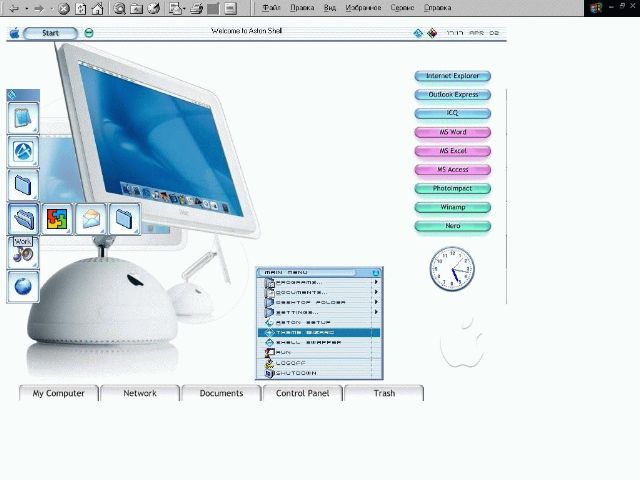Open the envelope mail icon

tap(91, 219)
